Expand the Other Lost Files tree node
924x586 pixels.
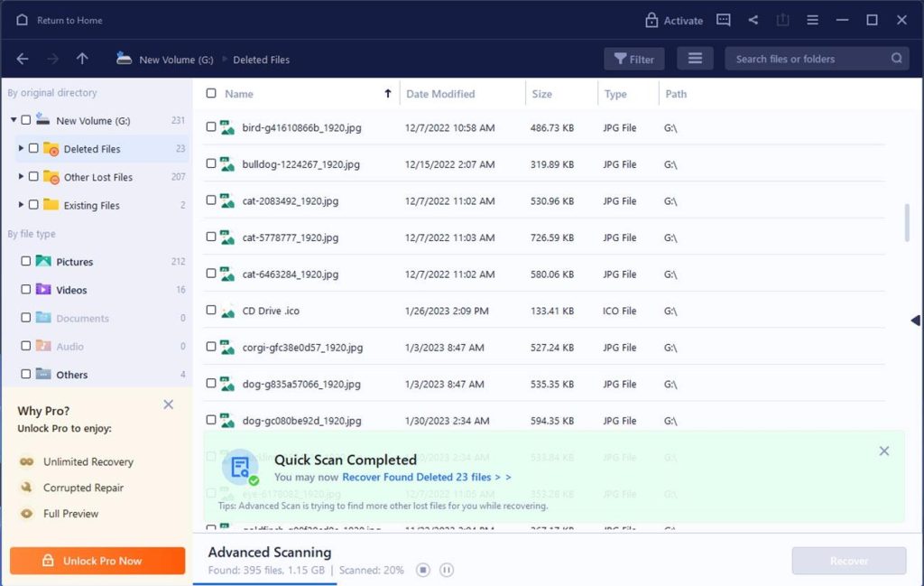pyautogui.click(x=21, y=176)
